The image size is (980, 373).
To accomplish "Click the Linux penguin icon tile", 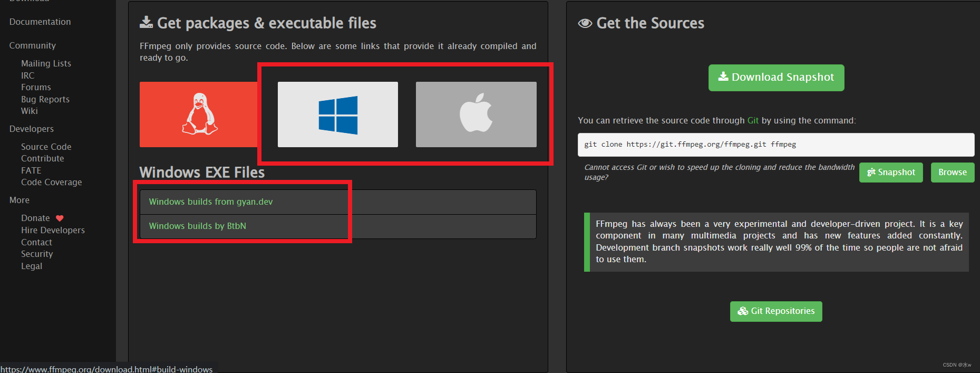I will tap(199, 114).
